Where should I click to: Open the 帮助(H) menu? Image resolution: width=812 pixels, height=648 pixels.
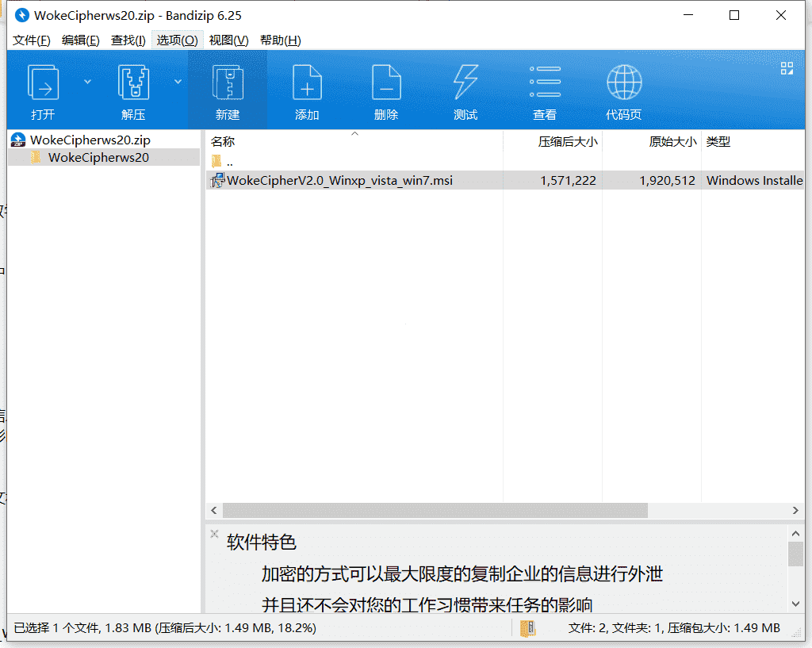[x=280, y=40]
